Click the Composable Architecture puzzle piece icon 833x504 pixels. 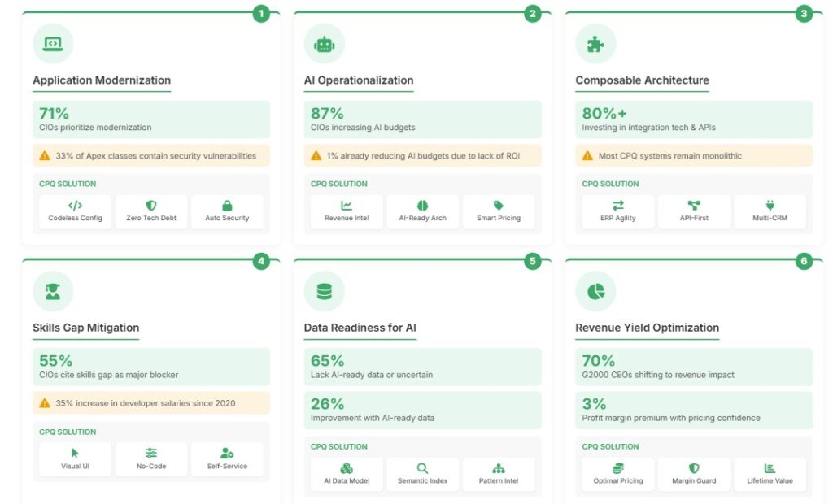click(595, 44)
